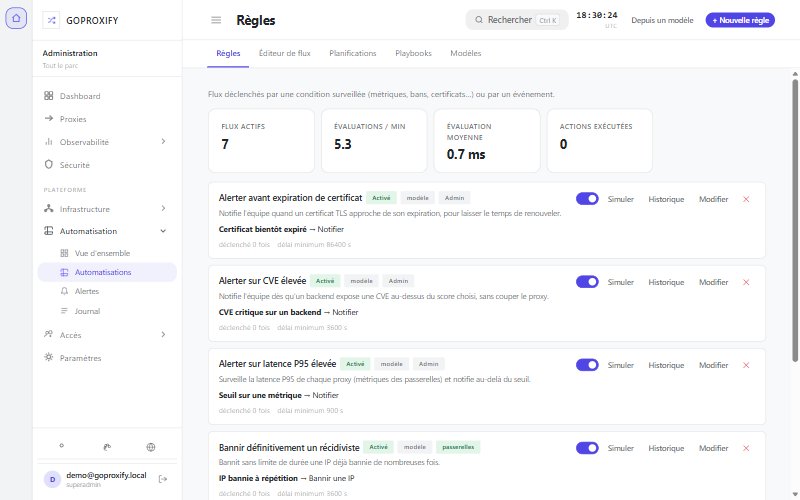Open the Modèles tab
The image size is (800, 500).
[x=465, y=53]
